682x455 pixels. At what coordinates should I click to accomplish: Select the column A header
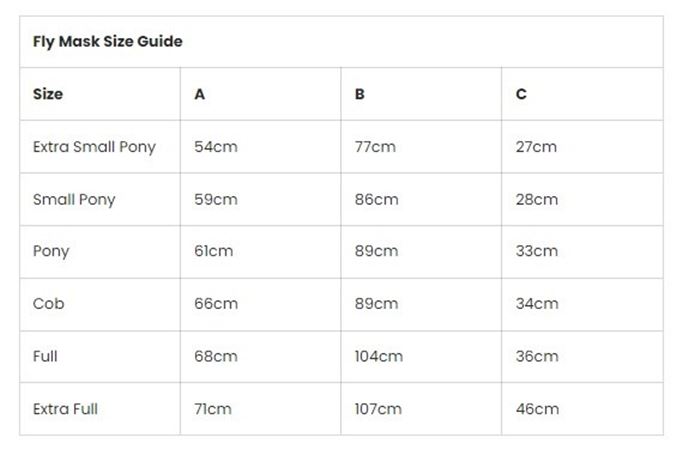click(x=200, y=94)
